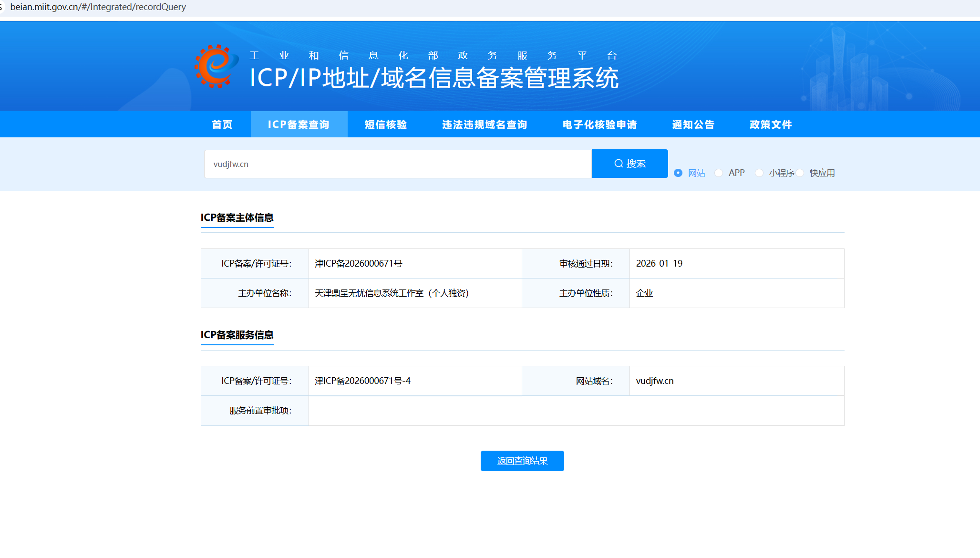Click the browser address bar URL
Image resolution: width=980 pixels, height=558 pixels.
[x=98, y=7]
